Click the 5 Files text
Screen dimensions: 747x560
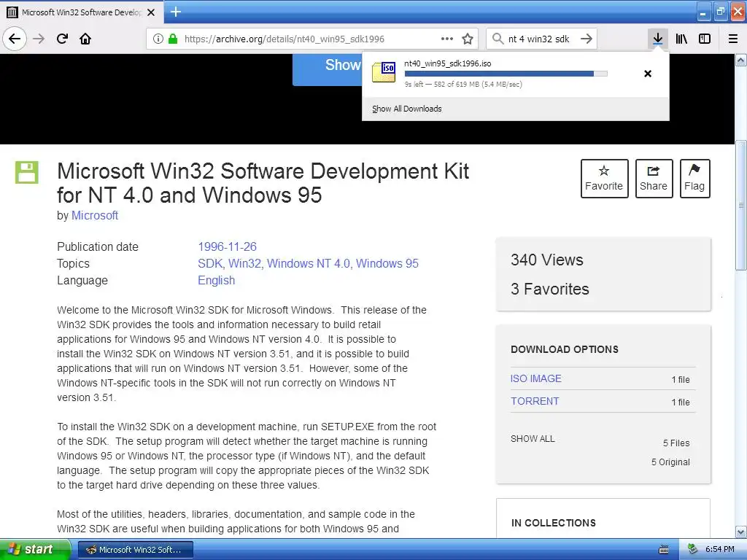click(x=676, y=443)
